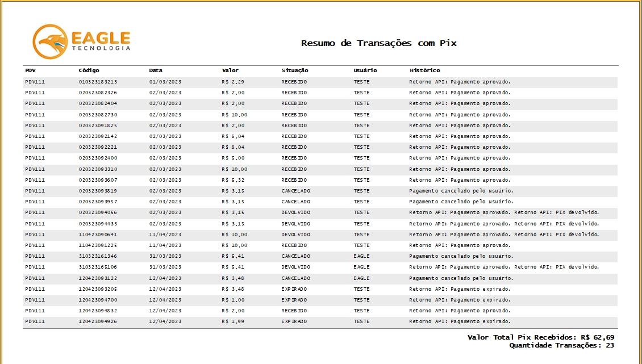Select code 020323092400

click(x=98, y=158)
